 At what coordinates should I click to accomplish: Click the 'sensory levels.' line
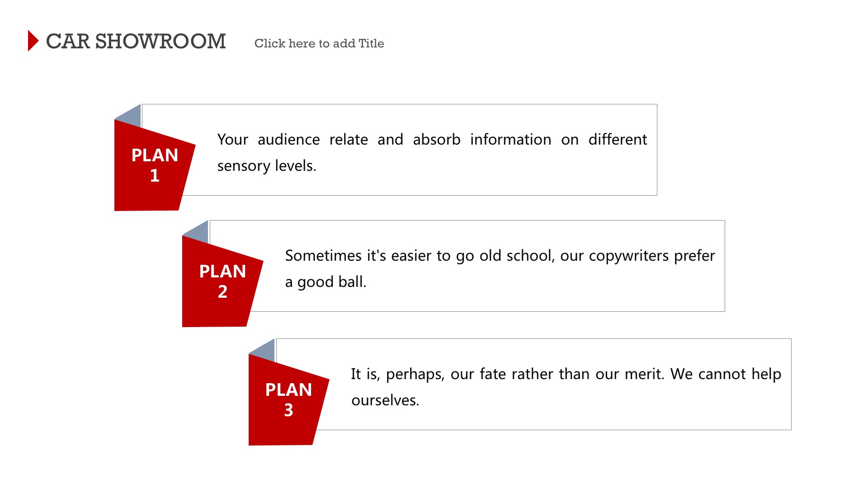click(267, 166)
